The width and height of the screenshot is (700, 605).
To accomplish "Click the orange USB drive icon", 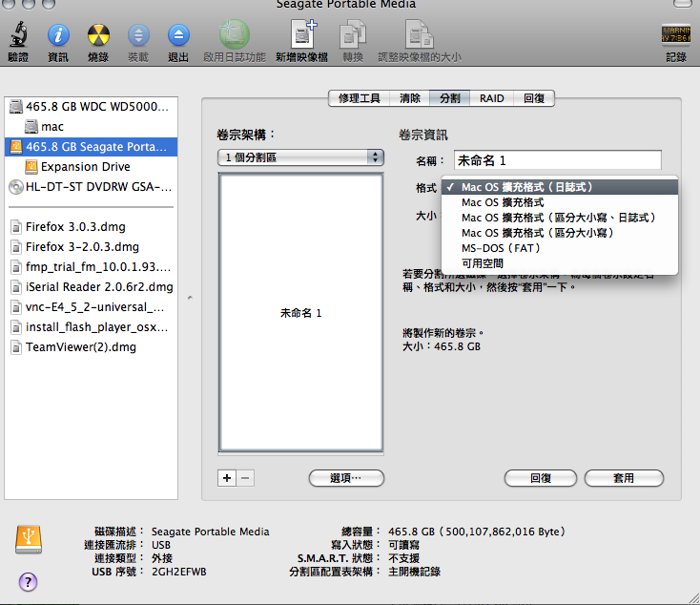I will [29, 540].
